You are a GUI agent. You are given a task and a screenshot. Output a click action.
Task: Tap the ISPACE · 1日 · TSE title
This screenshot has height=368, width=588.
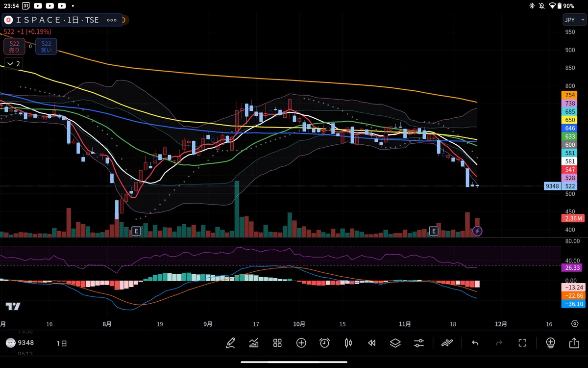[x=57, y=20]
